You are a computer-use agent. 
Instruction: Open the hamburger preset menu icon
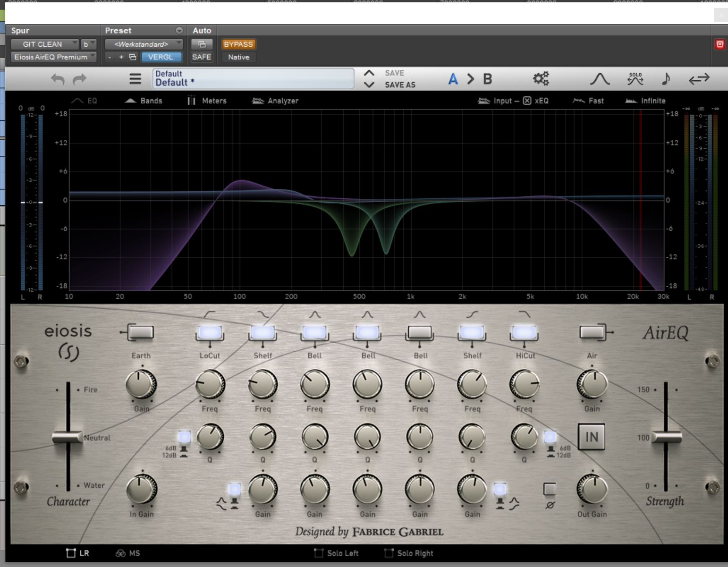point(135,79)
